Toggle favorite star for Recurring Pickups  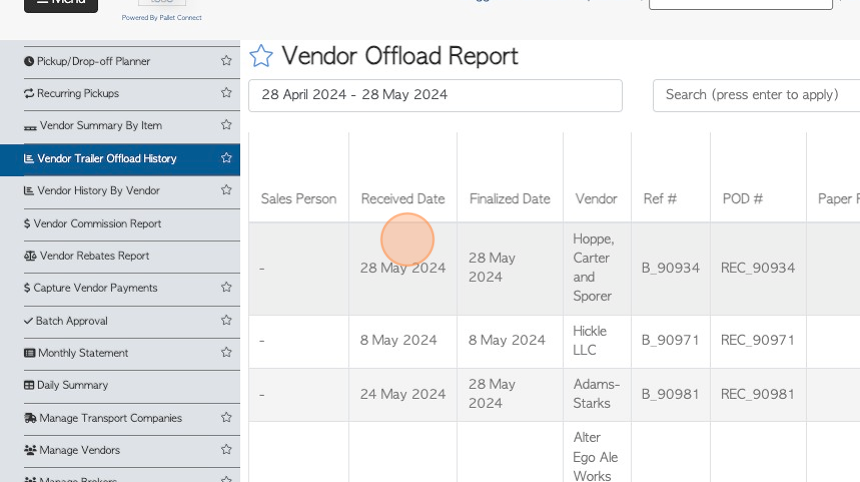[226, 93]
